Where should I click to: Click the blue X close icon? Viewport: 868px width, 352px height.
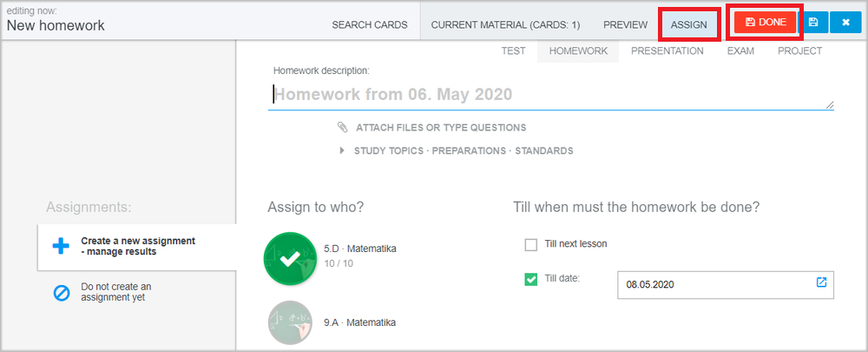tap(845, 23)
